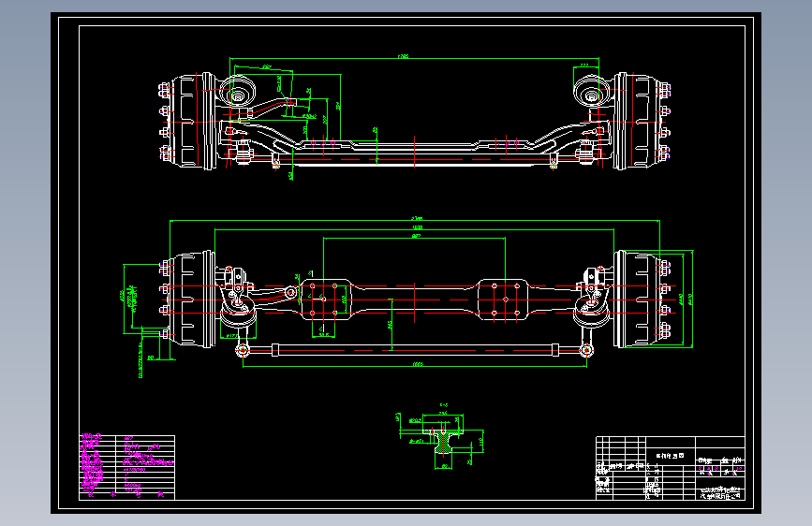
Task: Select the tie rod in the plan view
Action: (414, 350)
